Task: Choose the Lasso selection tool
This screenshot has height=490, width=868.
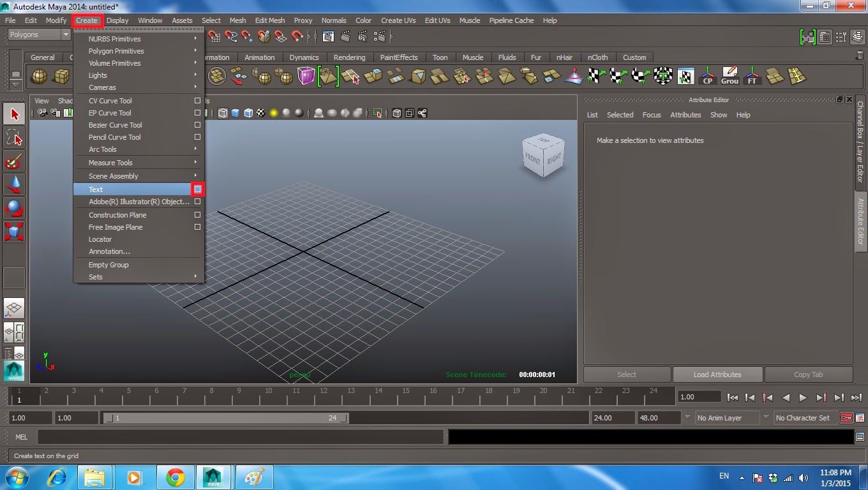Action: click(x=14, y=138)
